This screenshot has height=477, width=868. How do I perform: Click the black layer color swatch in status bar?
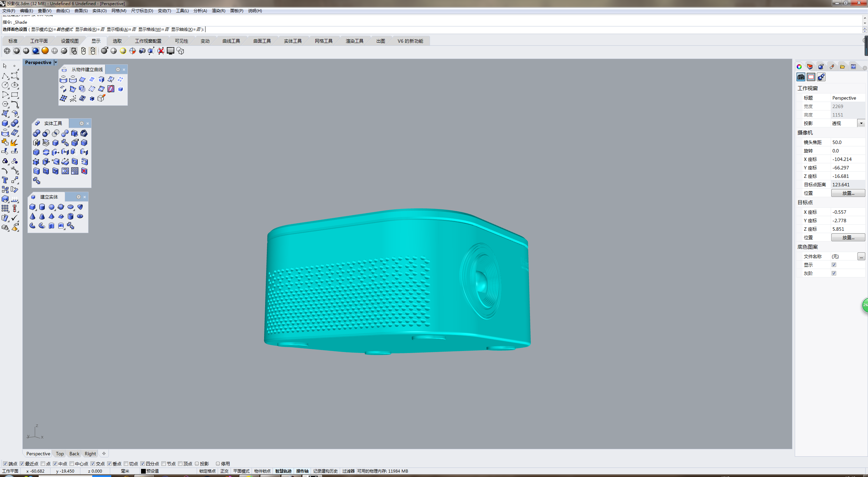[x=143, y=471]
